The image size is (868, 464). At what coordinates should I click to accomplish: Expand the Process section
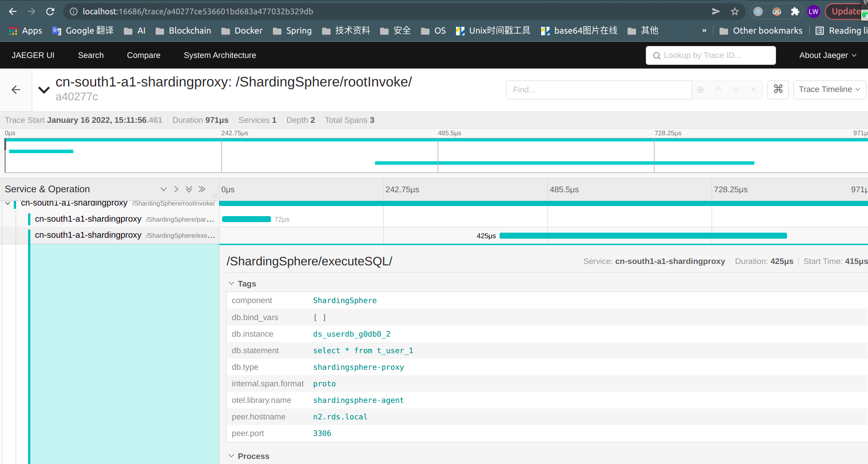[x=249, y=456]
